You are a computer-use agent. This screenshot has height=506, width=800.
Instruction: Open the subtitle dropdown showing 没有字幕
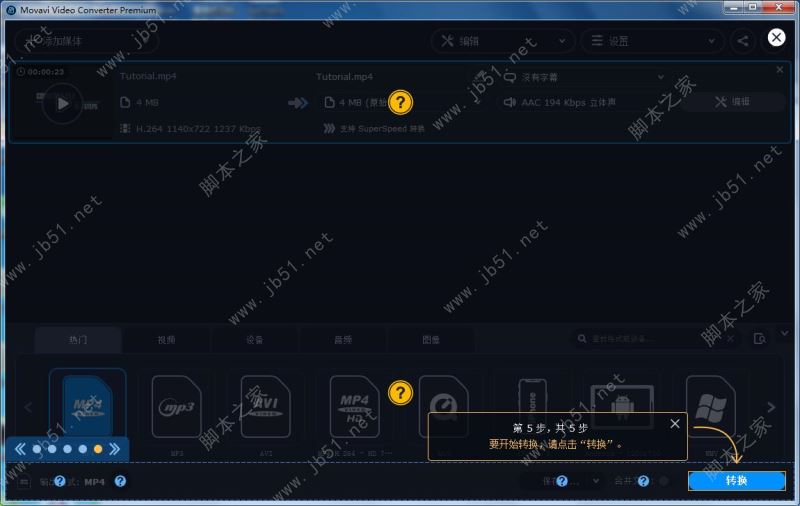click(x=584, y=77)
